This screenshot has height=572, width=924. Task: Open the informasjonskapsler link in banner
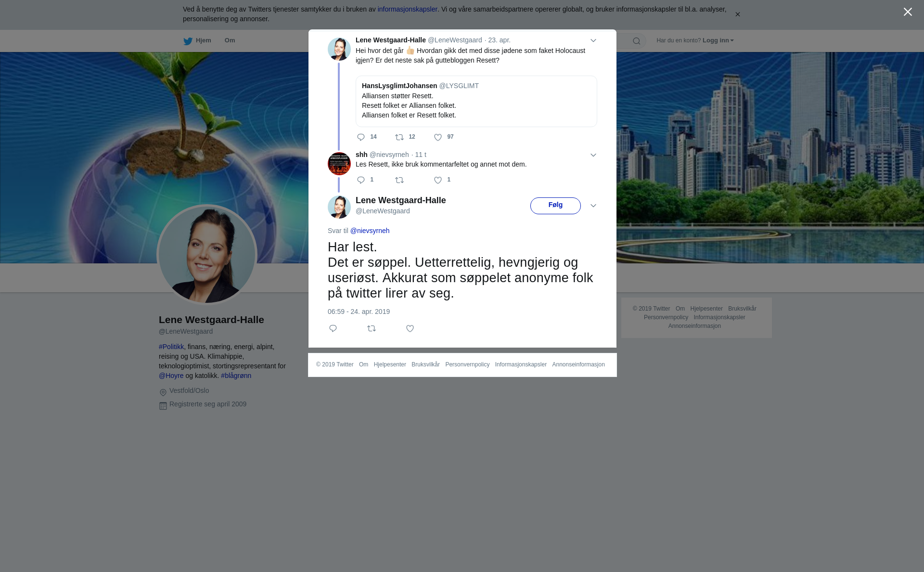(407, 9)
